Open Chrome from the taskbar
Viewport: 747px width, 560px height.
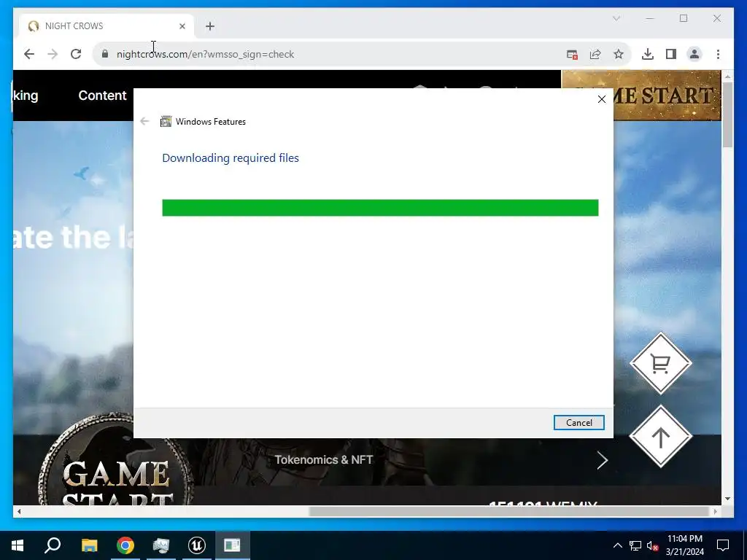point(125,545)
